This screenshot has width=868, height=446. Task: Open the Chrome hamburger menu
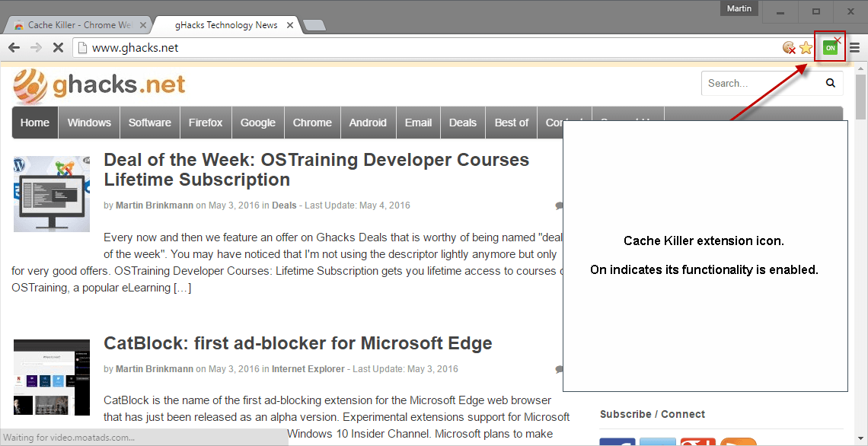click(x=855, y=48)
